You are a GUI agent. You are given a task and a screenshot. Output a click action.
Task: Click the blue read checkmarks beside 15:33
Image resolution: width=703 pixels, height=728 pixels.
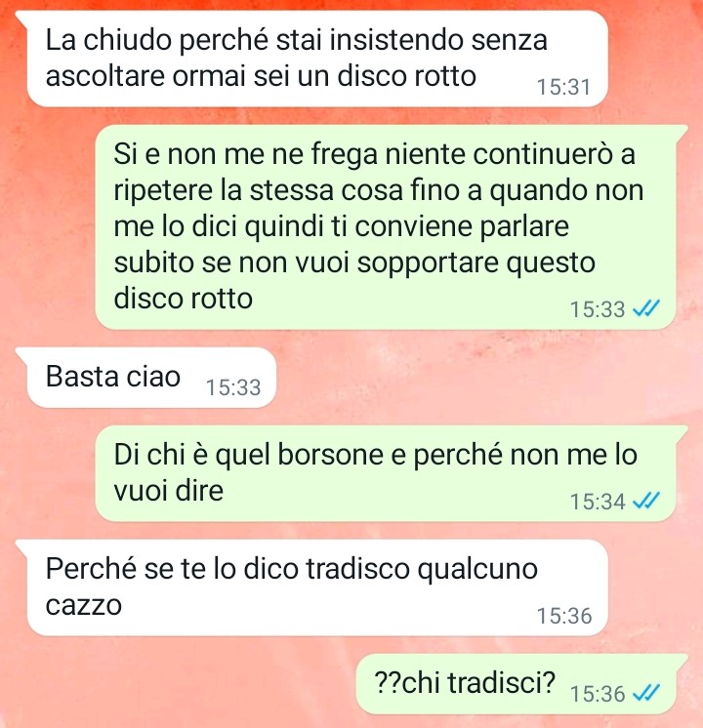point(646,308)
